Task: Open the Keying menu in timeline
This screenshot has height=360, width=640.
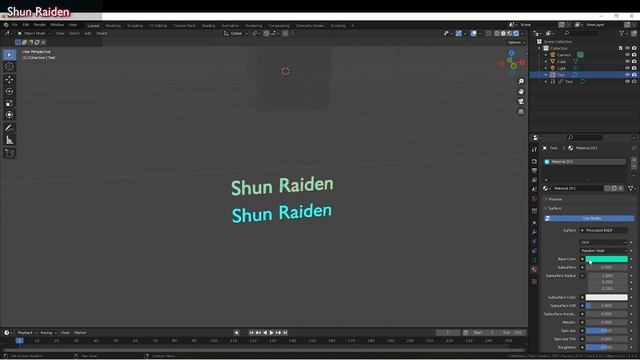Action: pos(48,333)
